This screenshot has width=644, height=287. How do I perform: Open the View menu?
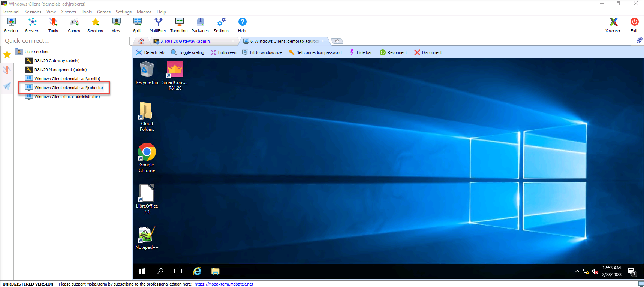51,12
